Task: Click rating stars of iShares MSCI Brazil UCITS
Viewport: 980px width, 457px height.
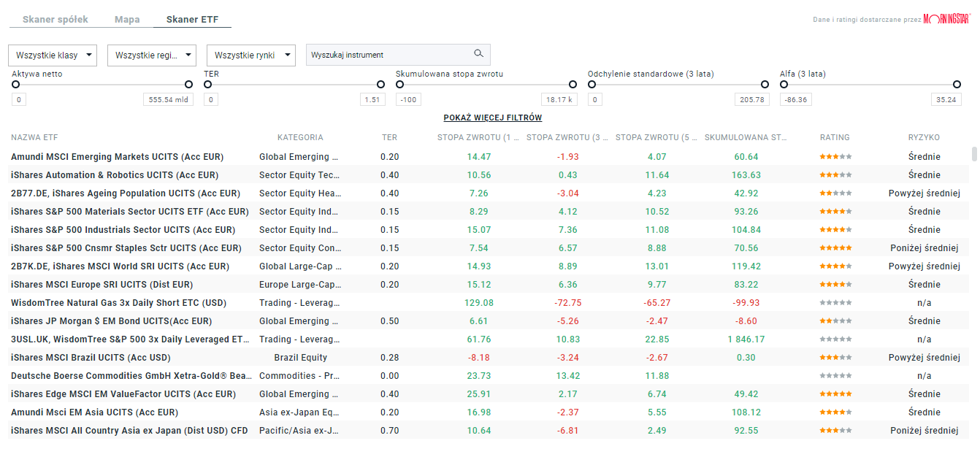Action: (835, 357)
